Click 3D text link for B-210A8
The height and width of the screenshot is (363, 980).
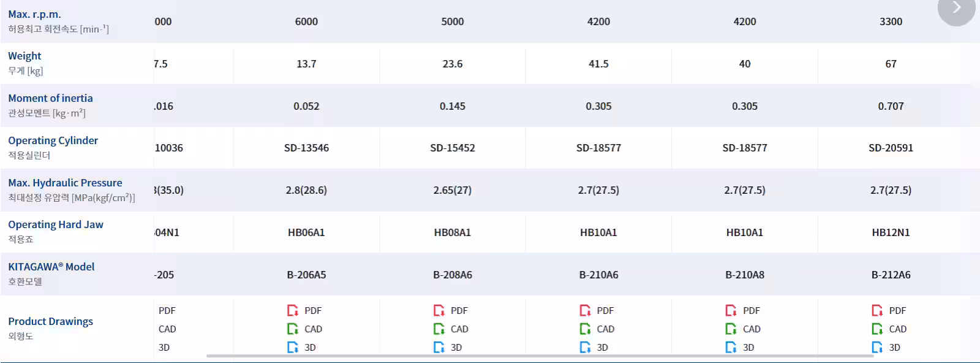(x=748, y=348)
